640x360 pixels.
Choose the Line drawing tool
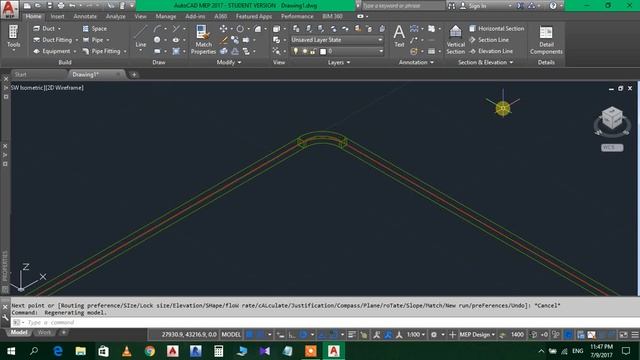[x=141, y=37]
